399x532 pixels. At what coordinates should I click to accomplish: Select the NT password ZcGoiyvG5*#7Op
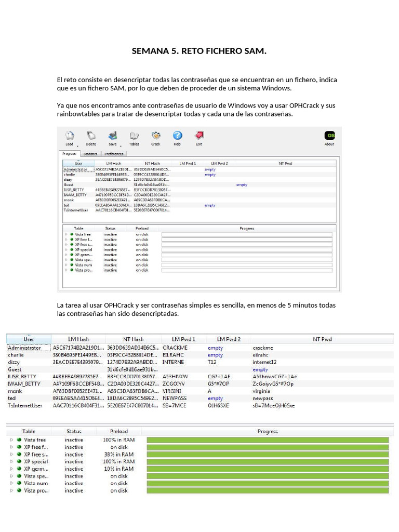[x=273, y=384]
